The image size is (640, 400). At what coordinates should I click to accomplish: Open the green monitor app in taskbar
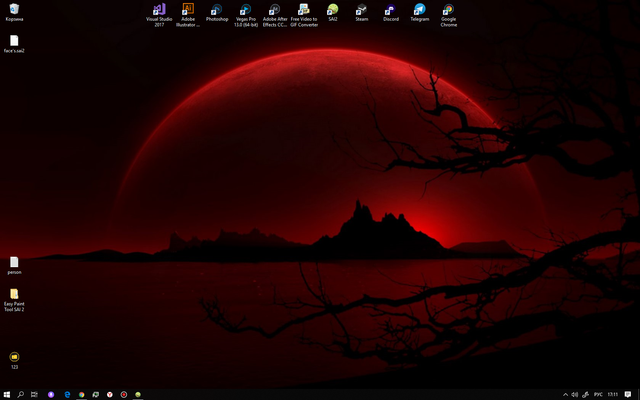tap(96, 394)
